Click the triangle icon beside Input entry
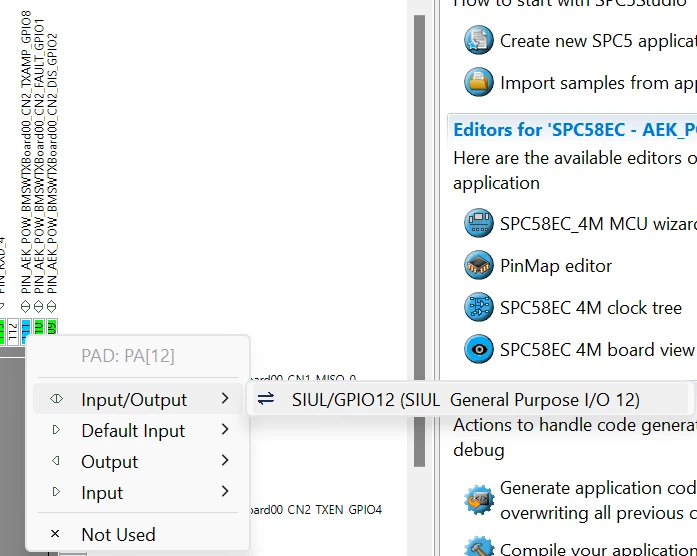The width and height of the screenshot is (697, 556). (x=56, y=492)
